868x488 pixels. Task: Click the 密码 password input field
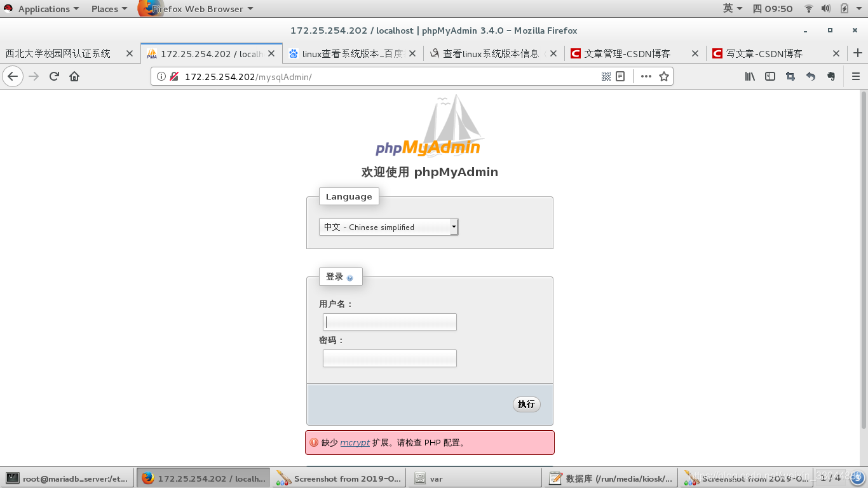pyautogui.click(x=390, y=358)
